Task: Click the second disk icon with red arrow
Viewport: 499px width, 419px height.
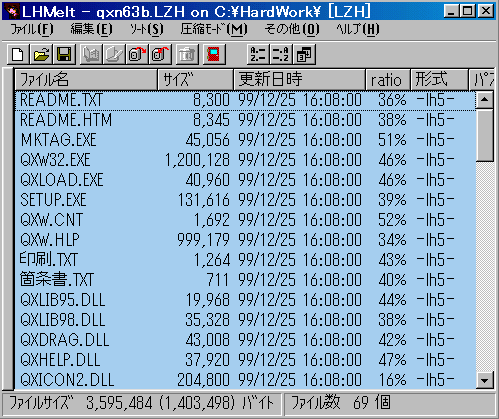Action: point(160,54)
